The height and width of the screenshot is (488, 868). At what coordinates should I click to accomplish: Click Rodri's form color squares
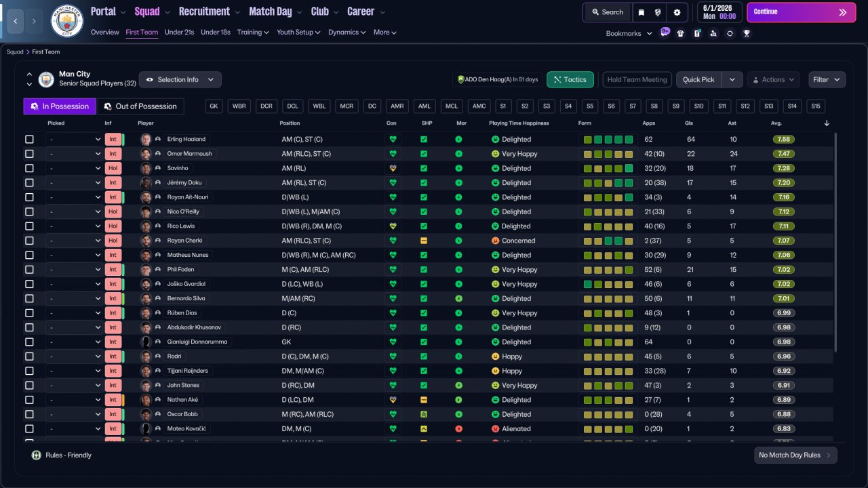coord(608,357)
